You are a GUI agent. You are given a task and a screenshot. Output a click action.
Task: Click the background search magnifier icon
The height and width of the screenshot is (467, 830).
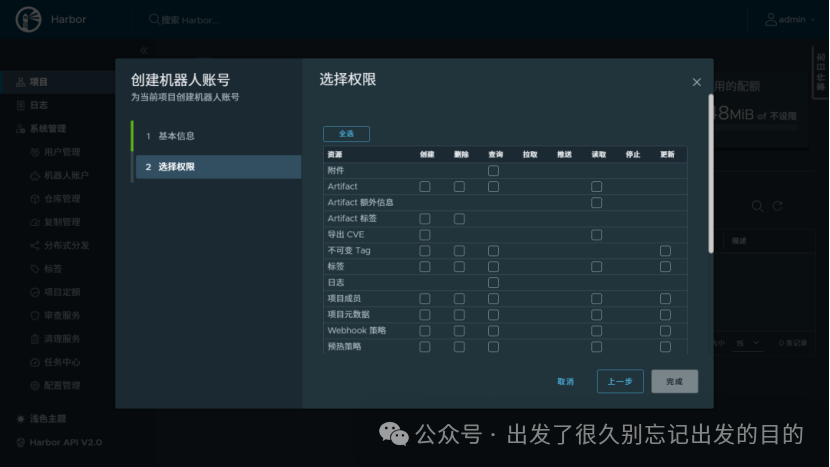757,206
